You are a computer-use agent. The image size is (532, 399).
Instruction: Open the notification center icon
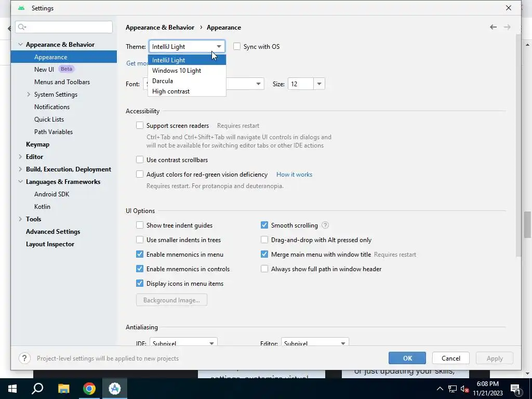pos(516,389)
